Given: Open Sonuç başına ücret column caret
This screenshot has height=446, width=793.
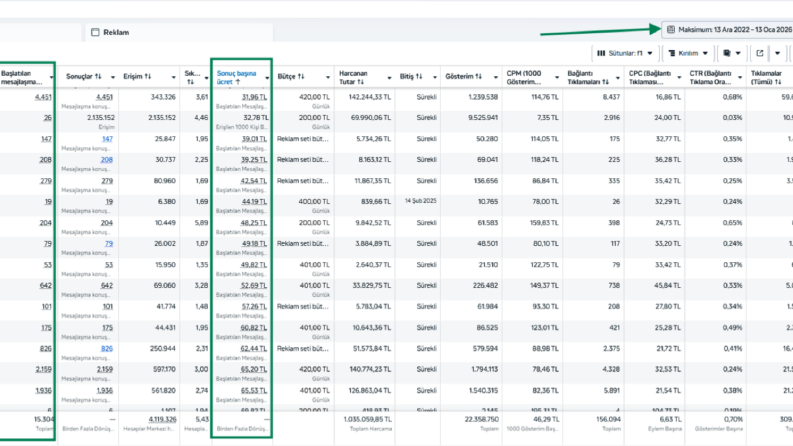Looking at the screenshot, I should coord(267,77).
